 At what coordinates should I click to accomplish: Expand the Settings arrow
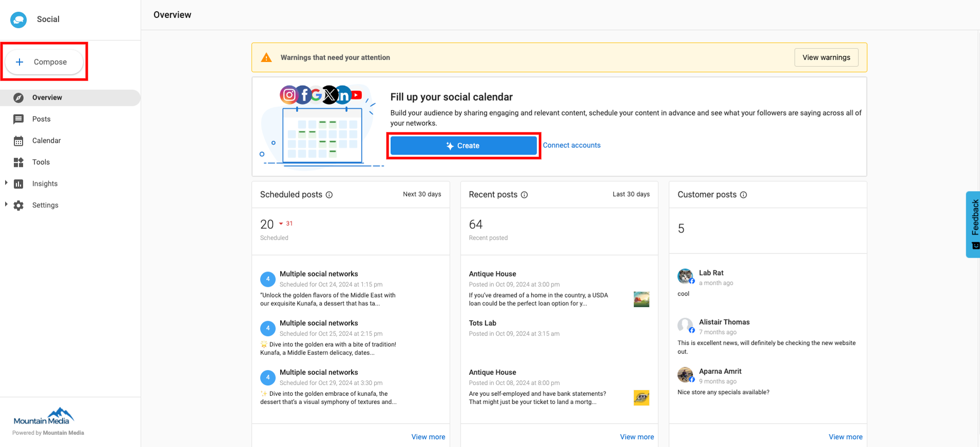point(6,204)
